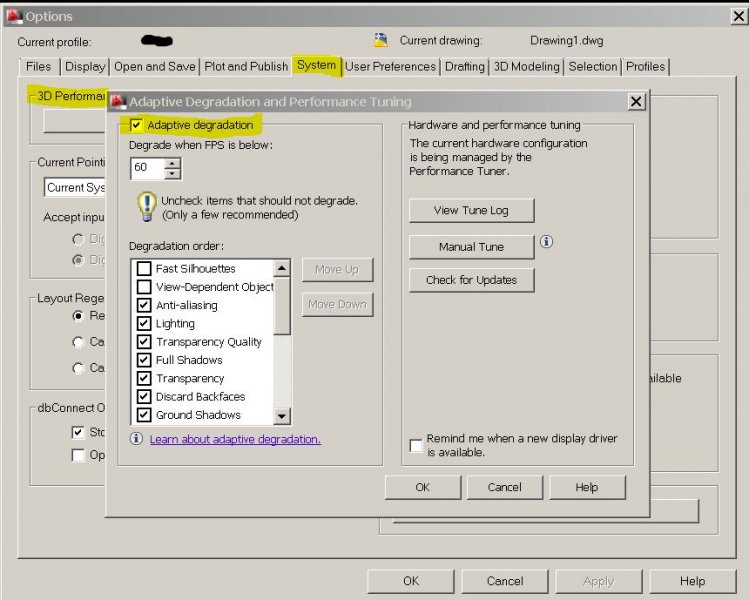Select the System tab

click(316, 65)
